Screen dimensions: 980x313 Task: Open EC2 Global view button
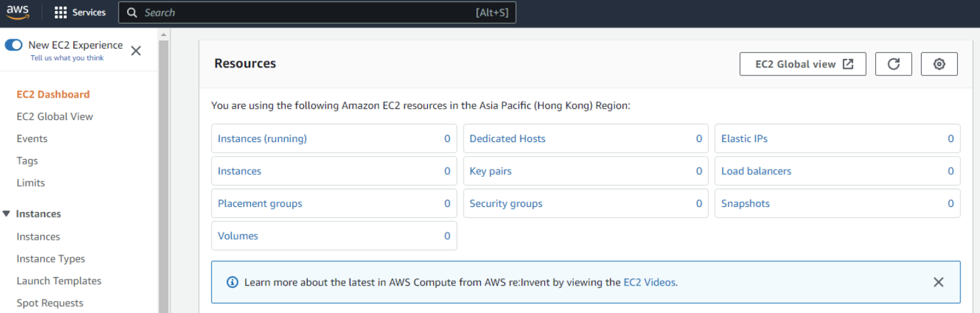tap(802, 64)
